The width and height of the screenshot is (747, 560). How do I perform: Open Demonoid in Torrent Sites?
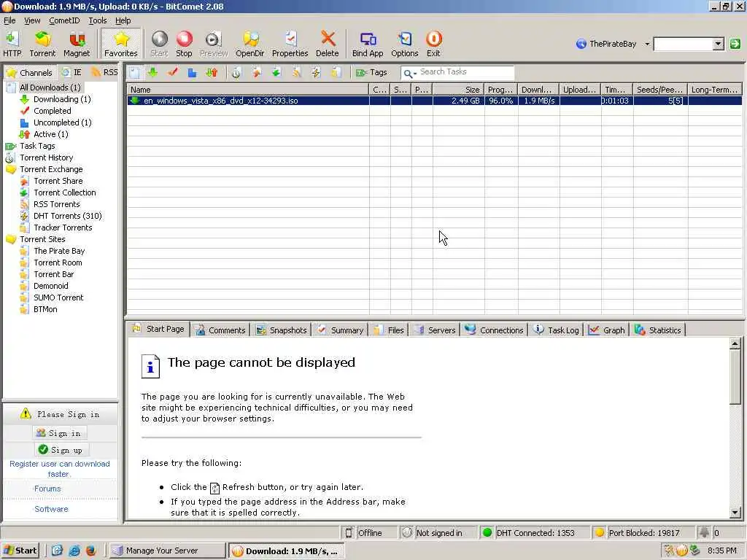(51, 286)
